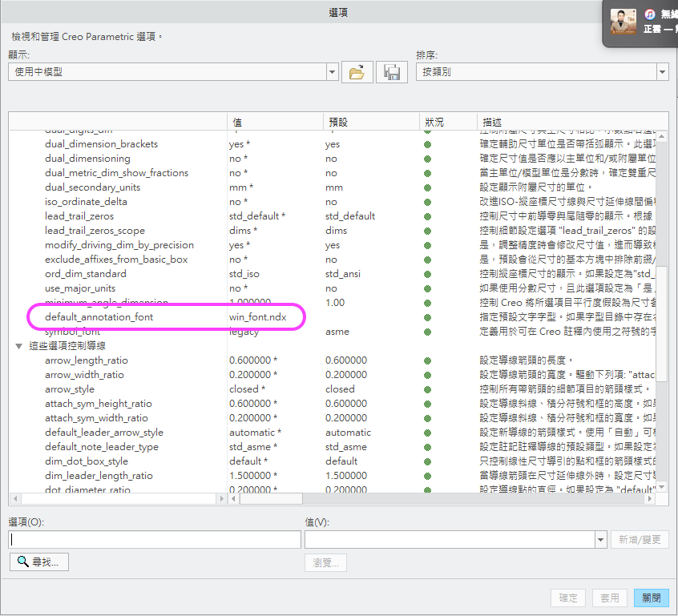Click the 選項(O) text input field
The height and width of the screenshot is (616, 678).
point(155,540)
